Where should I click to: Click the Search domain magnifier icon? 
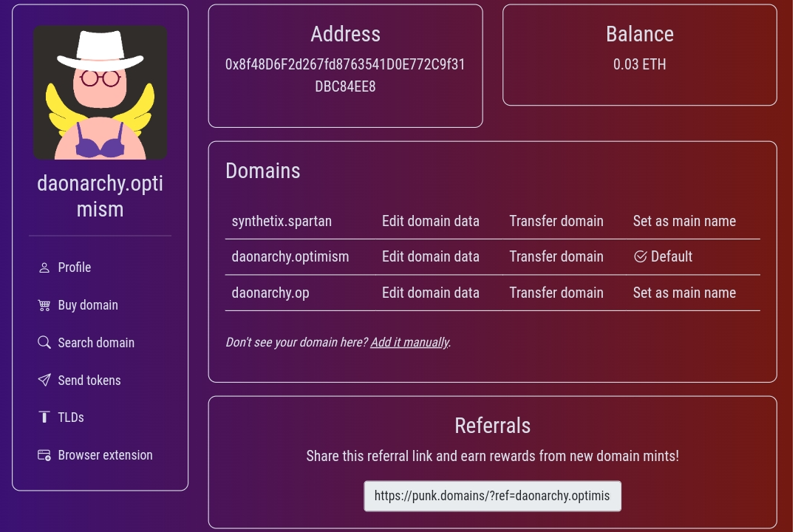click(x=44, y=343)
